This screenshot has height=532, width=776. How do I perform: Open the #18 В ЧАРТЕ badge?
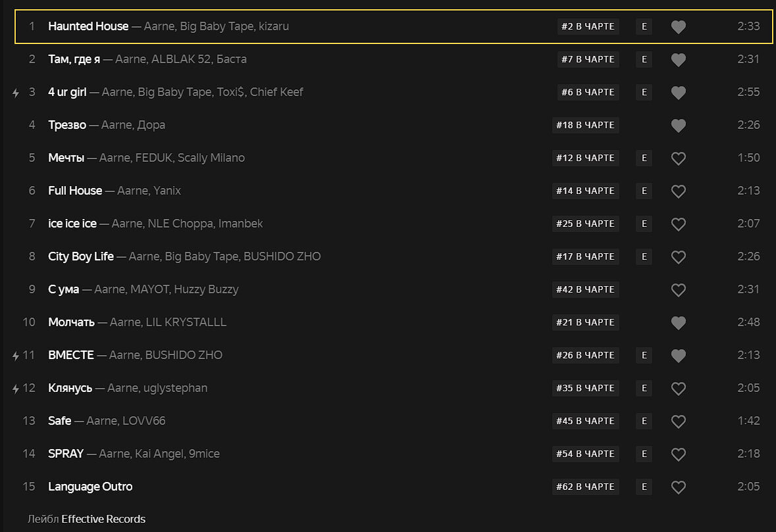point(586,125)
